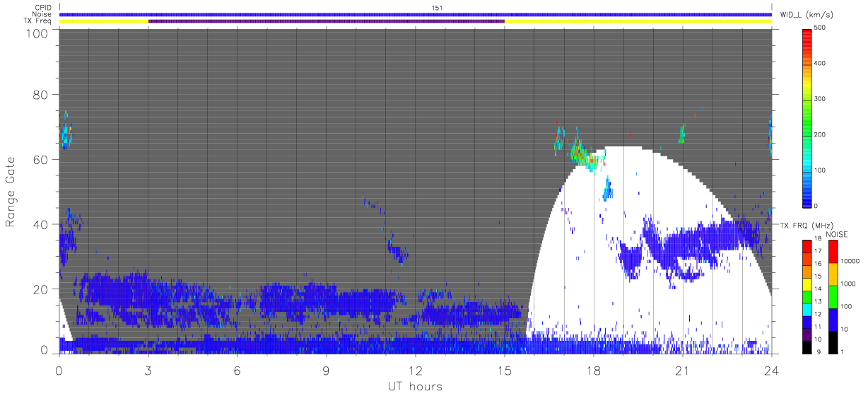Select the CPID label at top left

click(x=43, y=8)
